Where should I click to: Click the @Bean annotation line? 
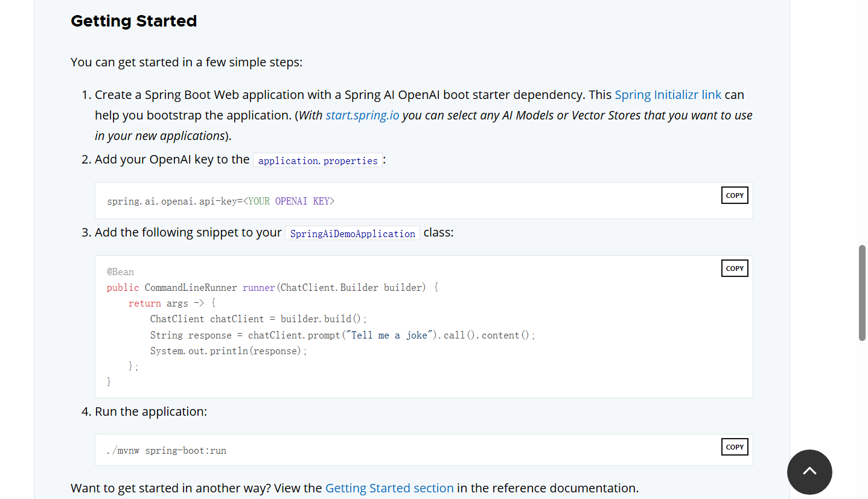121,272
